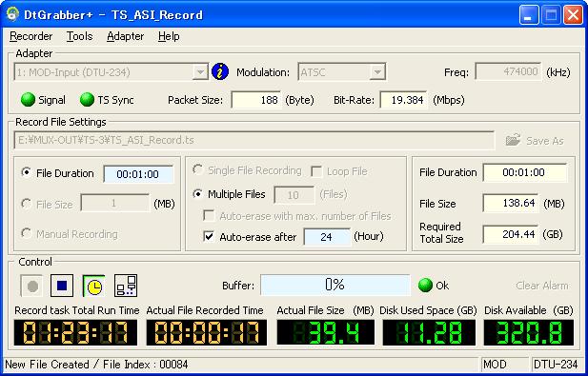Open the settings layout icon in Control
Viewport: 588px width, 376px height.
tap(126, 286)
